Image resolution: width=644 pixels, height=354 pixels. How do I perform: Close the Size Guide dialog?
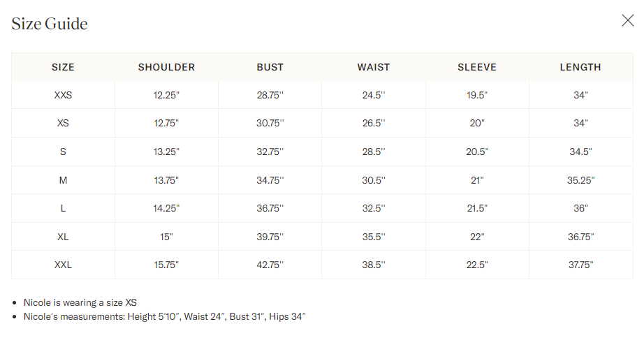(627, 20)
